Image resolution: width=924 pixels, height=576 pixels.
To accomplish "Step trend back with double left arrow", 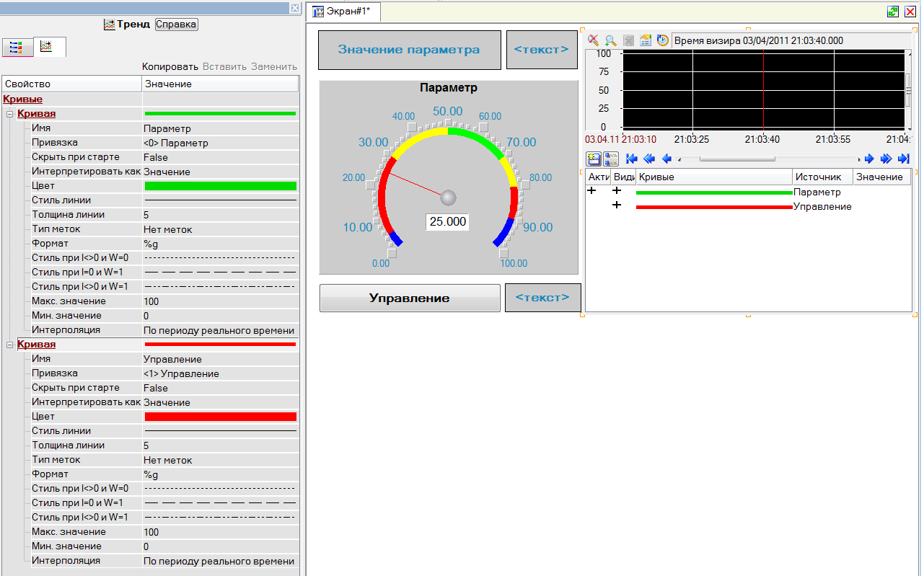I will 649,159.
